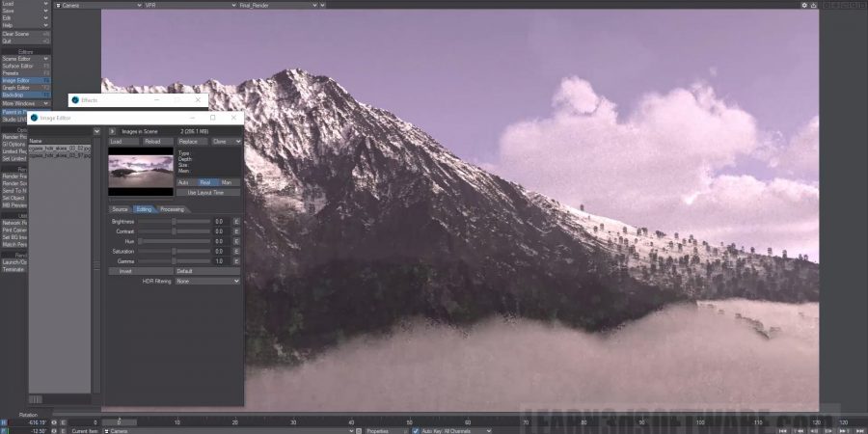Switch to the Processing tab

click(x=173, y=208)
